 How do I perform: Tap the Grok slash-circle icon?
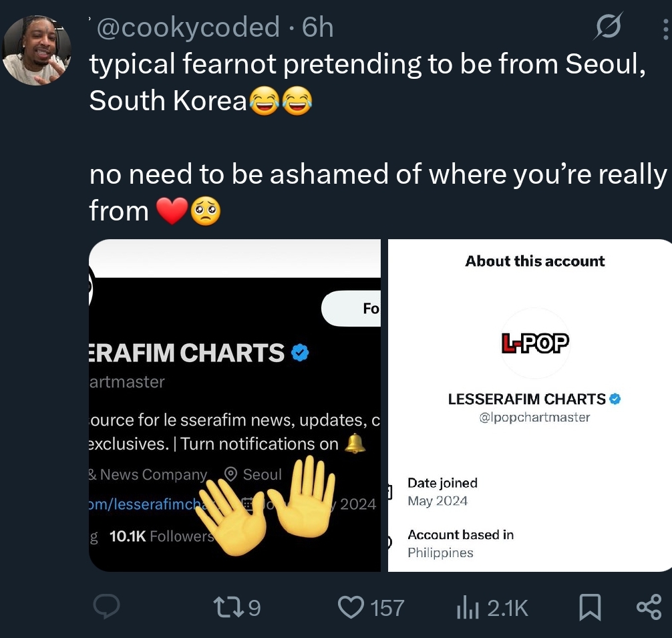(x=608, y=26)
